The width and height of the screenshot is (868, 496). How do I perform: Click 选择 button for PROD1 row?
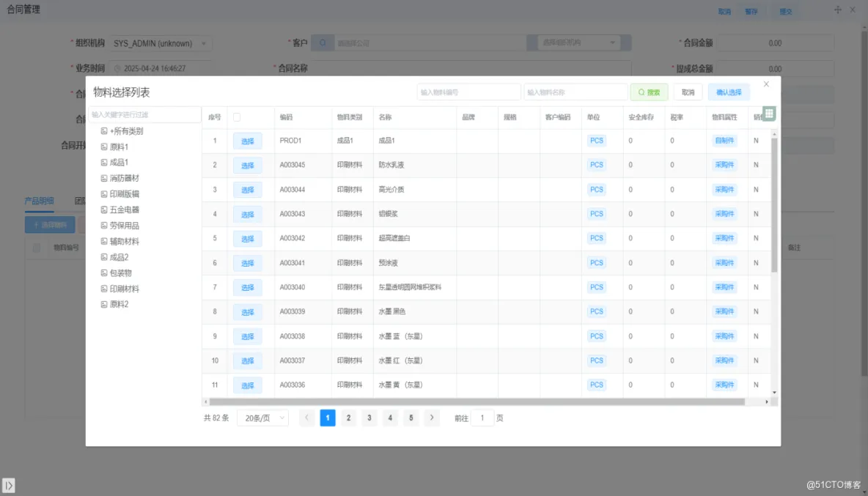pyautogui.click(x=248, y=141)
